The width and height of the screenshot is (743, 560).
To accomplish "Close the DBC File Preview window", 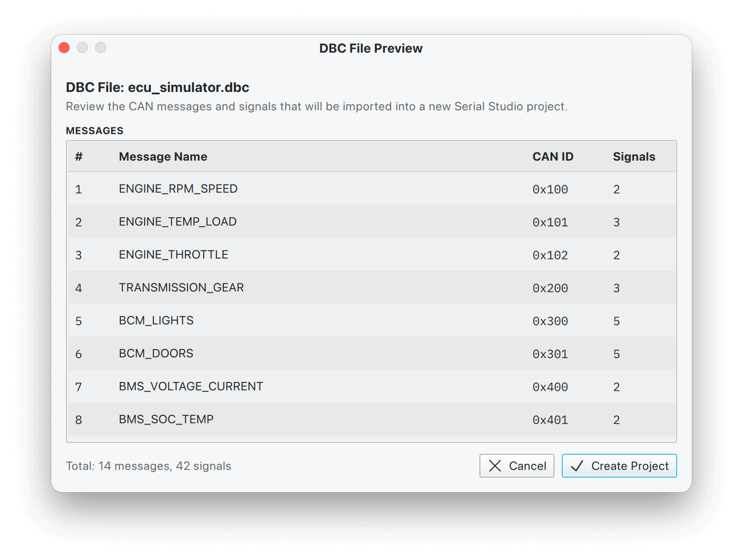I will tap(64, 48).
